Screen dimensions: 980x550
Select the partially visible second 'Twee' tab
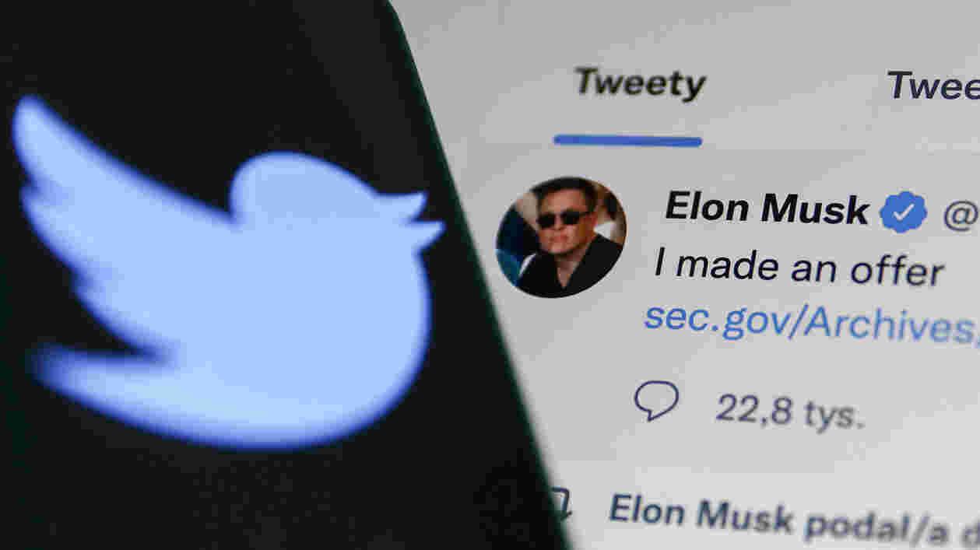point(933,86)
